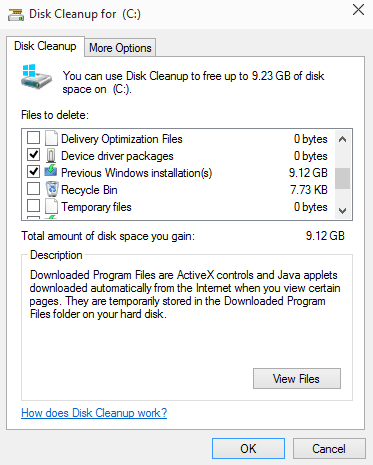Uncheck Previous Windows installation(s) checkbox
Image resolution: width=373 pixels, height=465 pixels.
(33, 171)
